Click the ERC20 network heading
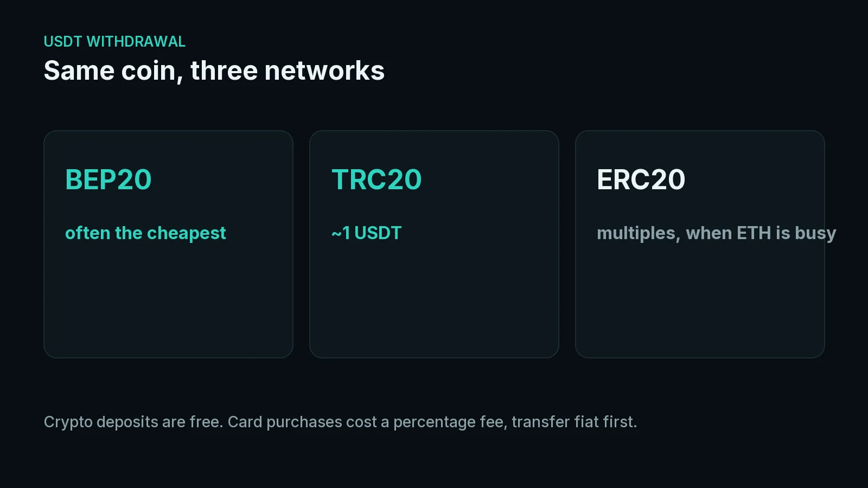Screen dimensions: 868x488 (x=641, y=179)
